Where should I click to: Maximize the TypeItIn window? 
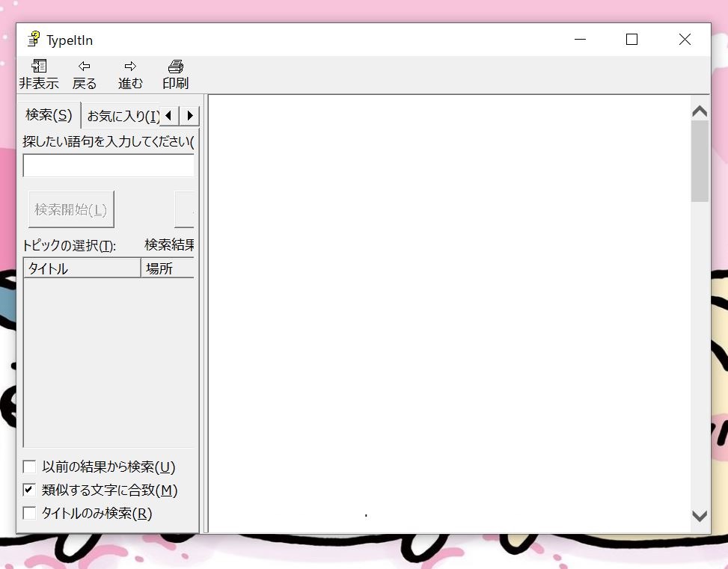[631, 40]
